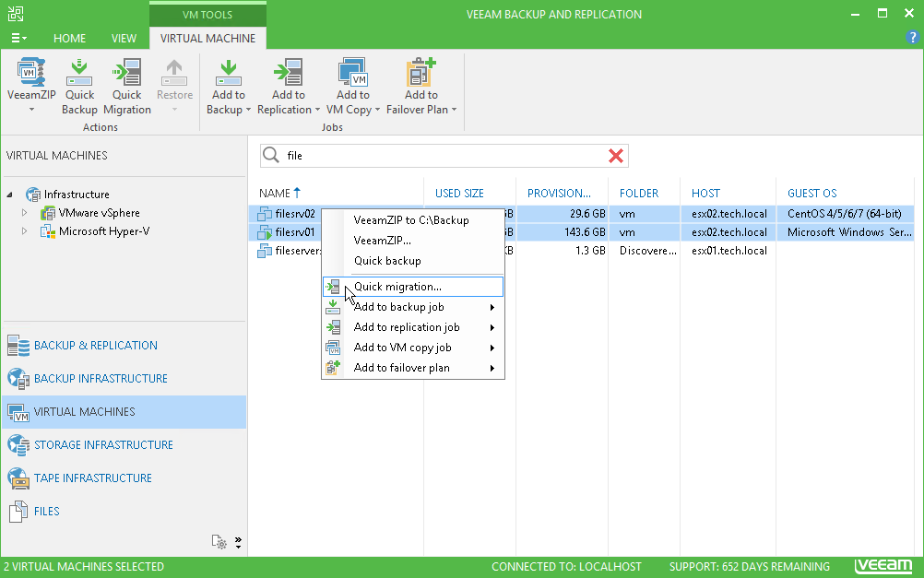Viewport: 924px width, 578px height.
Task: Click the help question mark icon
Action: pyautogui.click(x=912, y=38)
